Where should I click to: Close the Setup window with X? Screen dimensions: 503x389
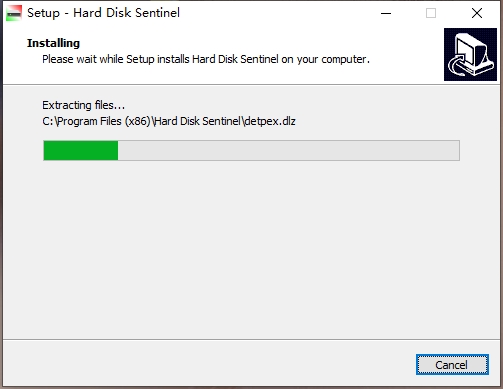coord(477,13)
